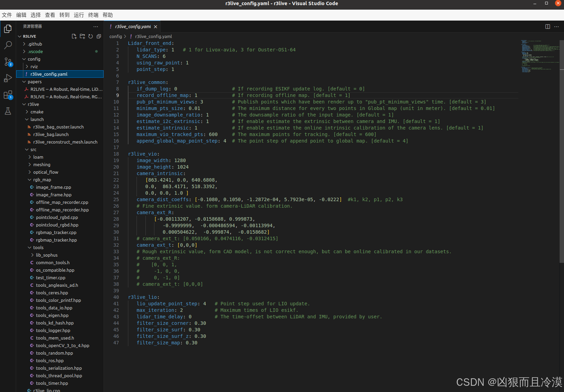This screenshot has width=564, height=392.
Task: Open the 运行 menu
Action: [x=79, y=15]
